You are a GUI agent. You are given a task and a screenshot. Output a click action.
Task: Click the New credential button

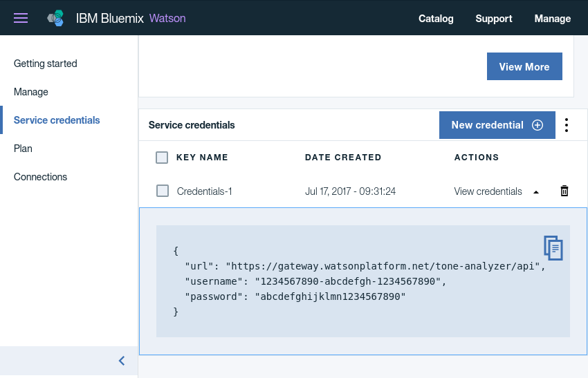point(497,125)
